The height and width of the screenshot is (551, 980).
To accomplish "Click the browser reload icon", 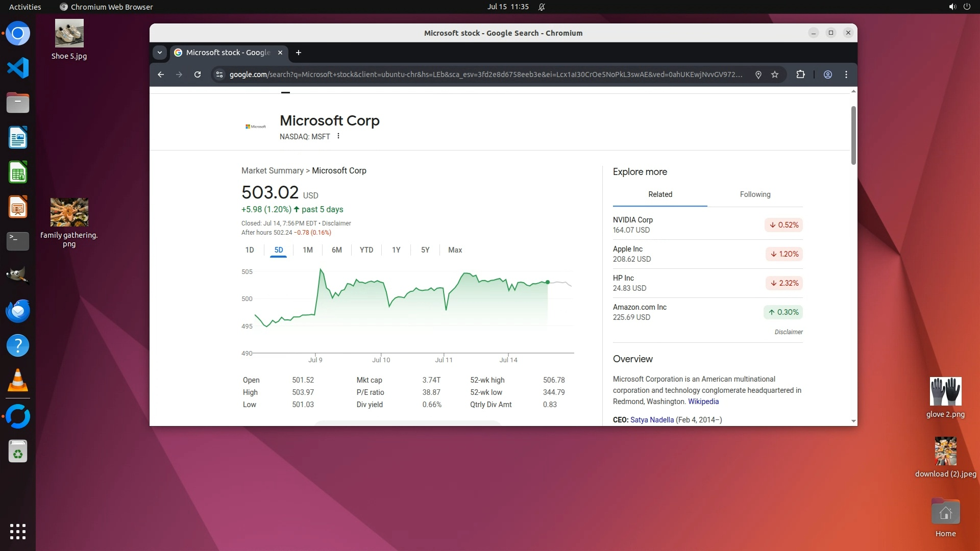I will (198, 74).
